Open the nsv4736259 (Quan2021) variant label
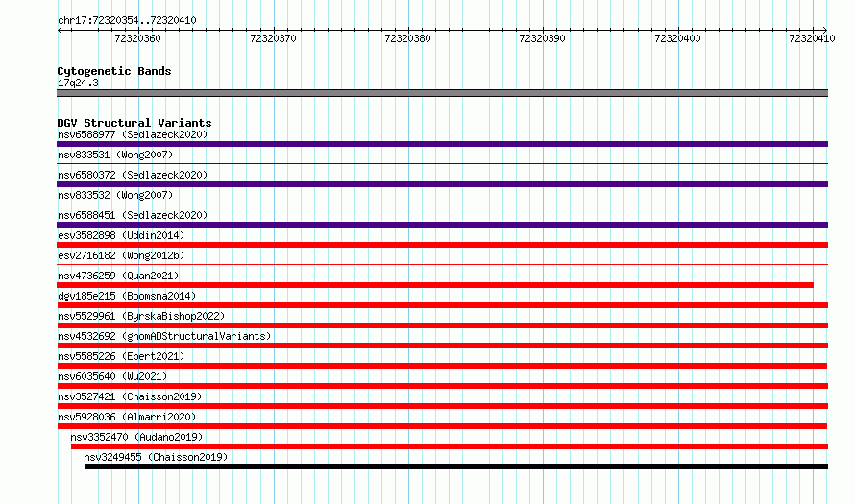 click(118, 276)
